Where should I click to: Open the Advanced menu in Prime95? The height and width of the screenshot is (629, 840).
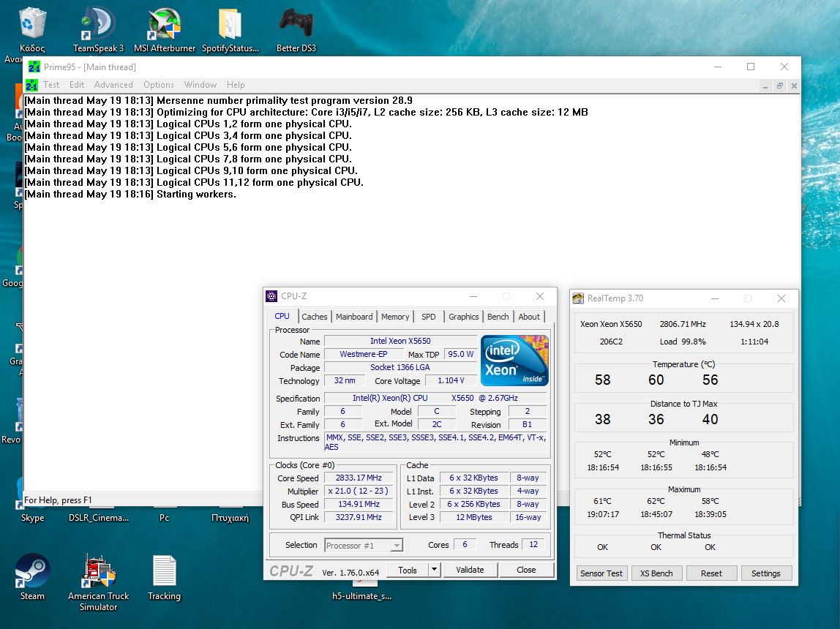[x=113, y=85]
